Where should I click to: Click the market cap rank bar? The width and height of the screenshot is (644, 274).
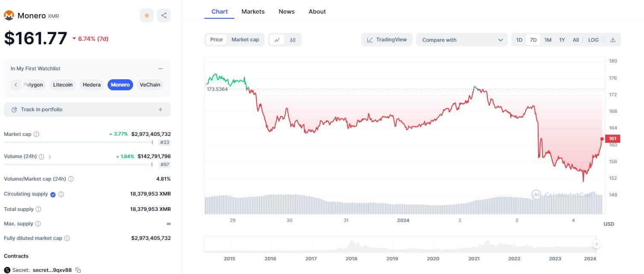[x=78, y=142]
